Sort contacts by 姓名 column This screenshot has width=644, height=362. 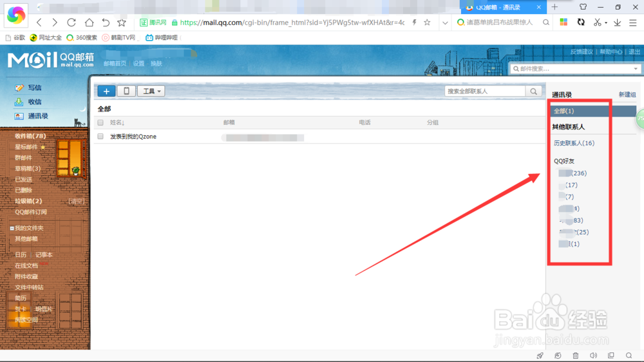(x=117, y=122)
